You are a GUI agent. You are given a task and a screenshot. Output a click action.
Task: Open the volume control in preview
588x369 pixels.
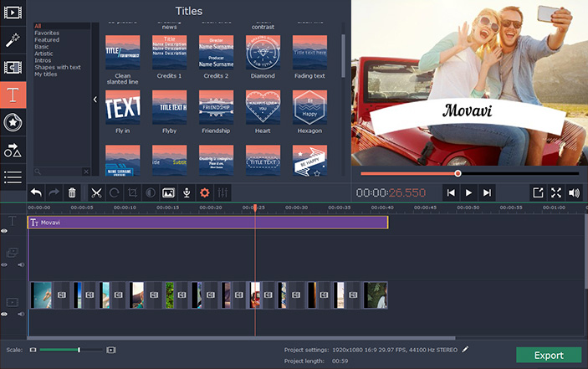(x=574, y=192)
